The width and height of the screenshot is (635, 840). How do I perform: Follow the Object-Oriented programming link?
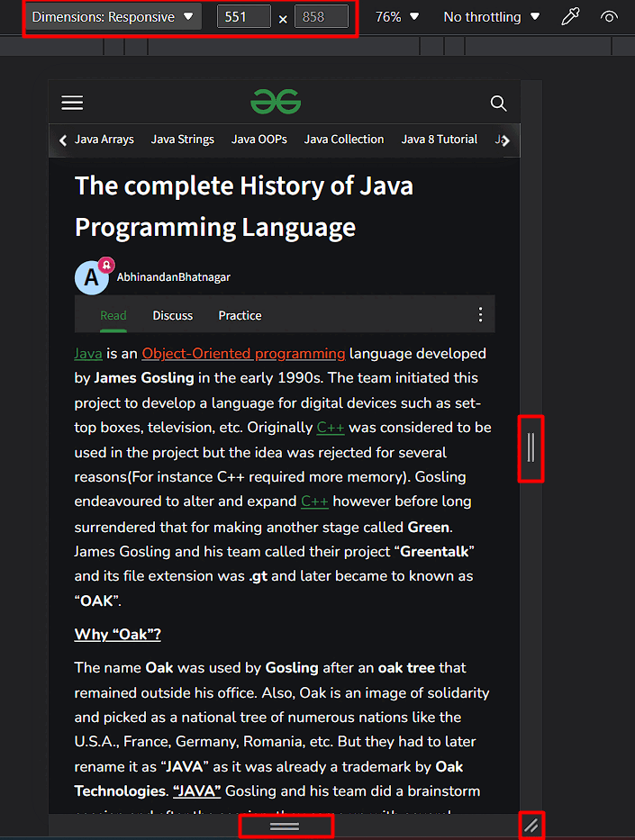[244, 354]
